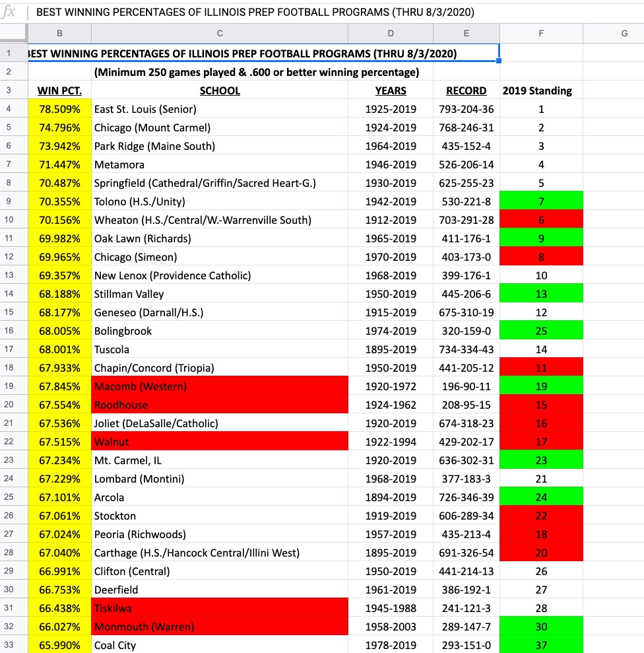Click the title cell in row 1
This screenshot has height=653, width=644.
(x=263, y=53)
